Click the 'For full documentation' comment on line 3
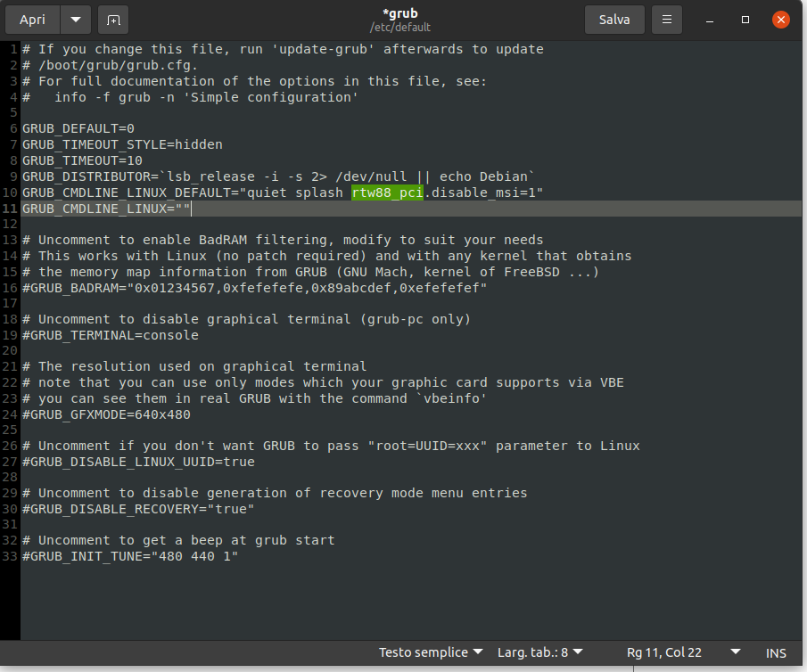 255,81
